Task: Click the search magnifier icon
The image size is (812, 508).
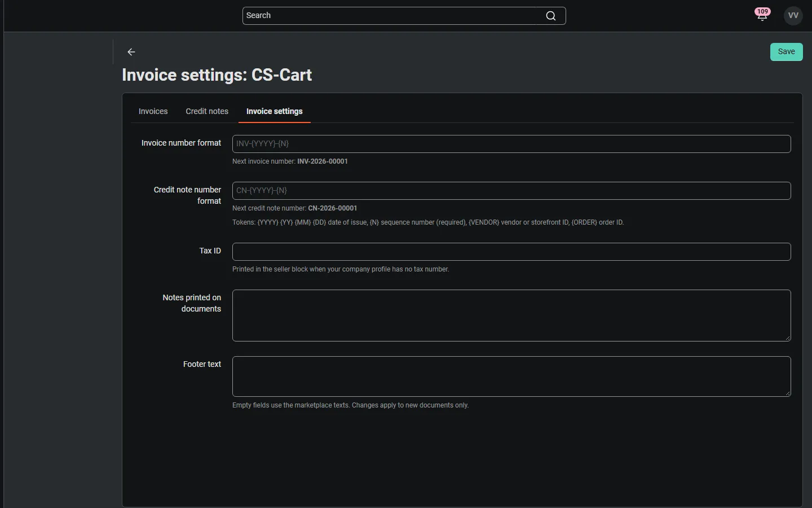Action: coord(551,16)
